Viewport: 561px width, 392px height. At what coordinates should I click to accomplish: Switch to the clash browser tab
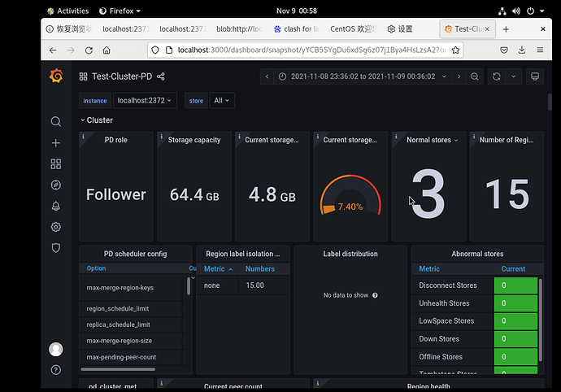point(296,28)
